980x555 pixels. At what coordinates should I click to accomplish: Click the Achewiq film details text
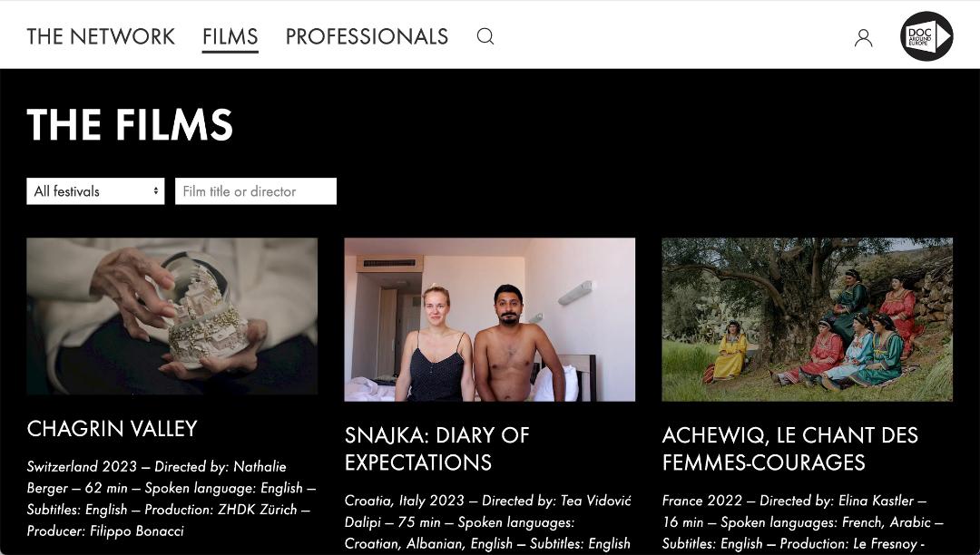[802, 522]
